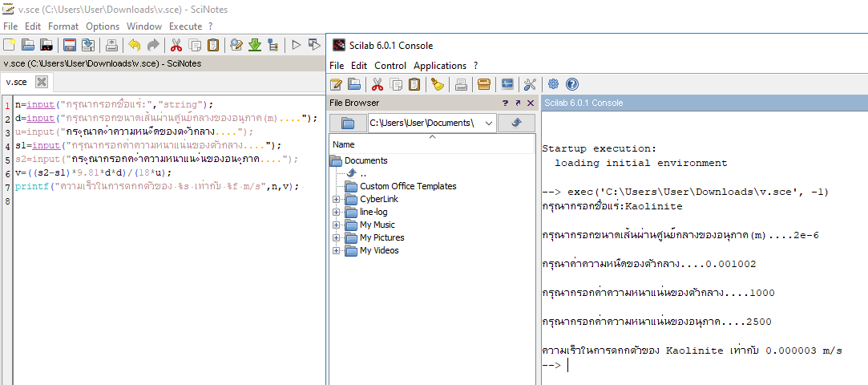Clear the console with broom icon
The width and height of the screenshot is (868, 385).
tap(438, 84)
